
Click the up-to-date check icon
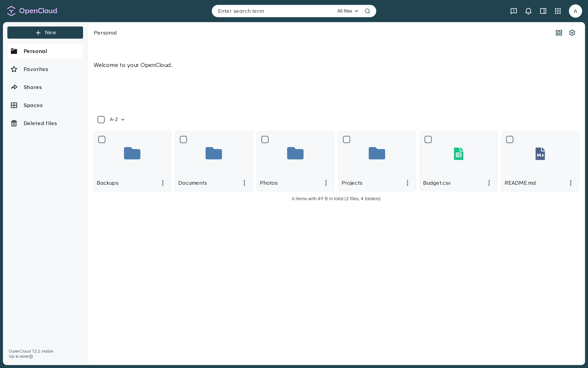point(31,357)
